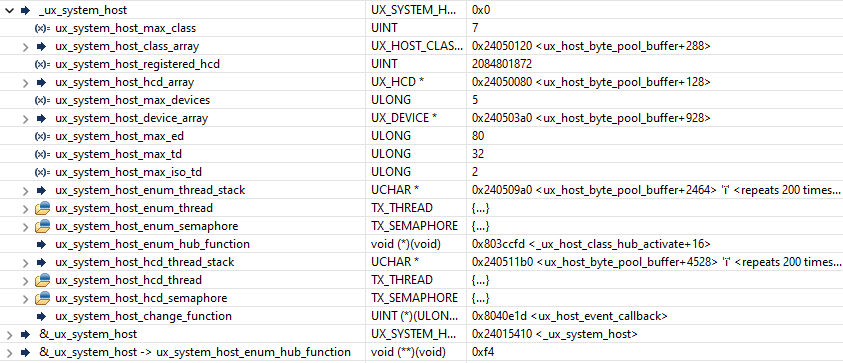Expand &_ux_system_host expression
Viewport: 843px width, 363px height.
pyautogui.click(x=9, y=334)
